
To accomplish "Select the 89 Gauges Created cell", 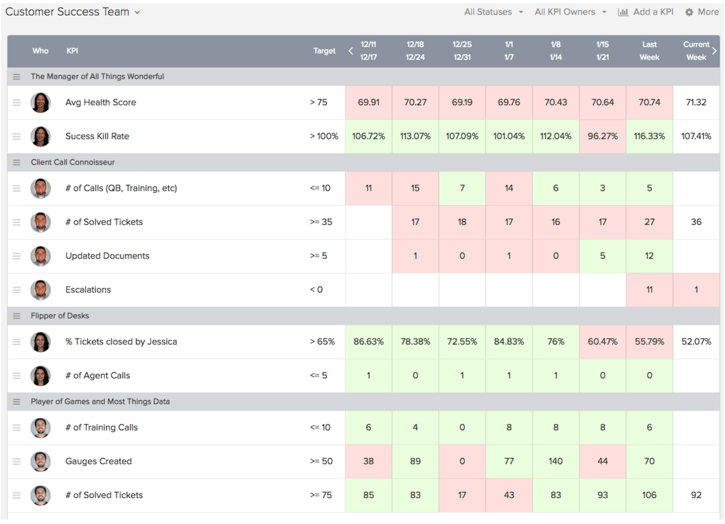I will pos(415,461).
